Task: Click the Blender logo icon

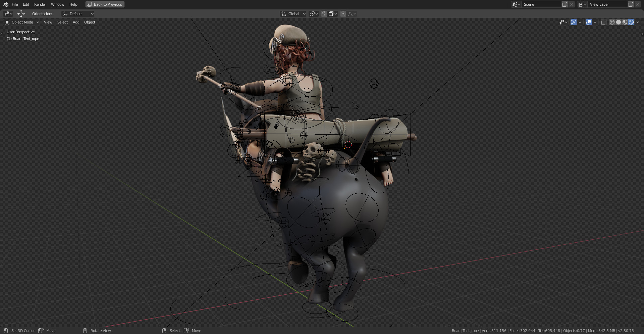Action: [6, 4]
